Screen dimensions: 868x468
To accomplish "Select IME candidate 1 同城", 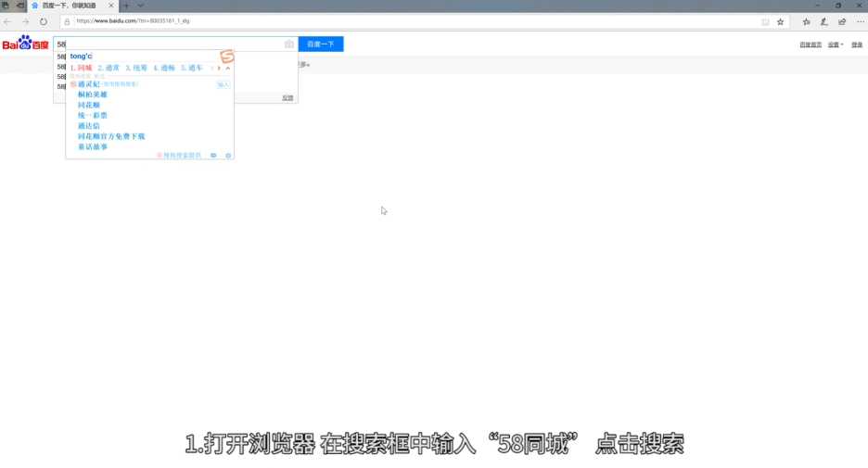I will pyautogui.click(x=81, y=68).
